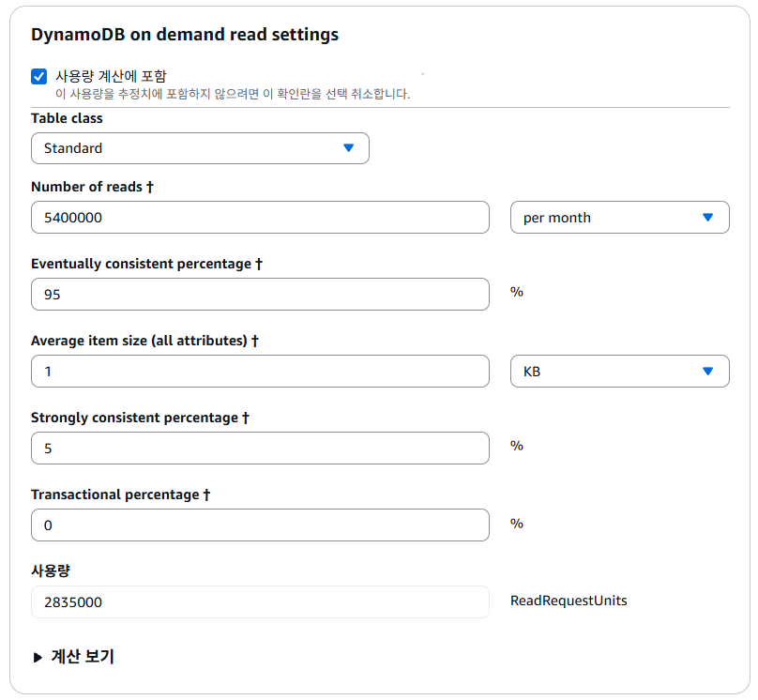Click the Eventually consistent percentage field
The height and width of the screenshot is (700, 758).
coord(260,295)
